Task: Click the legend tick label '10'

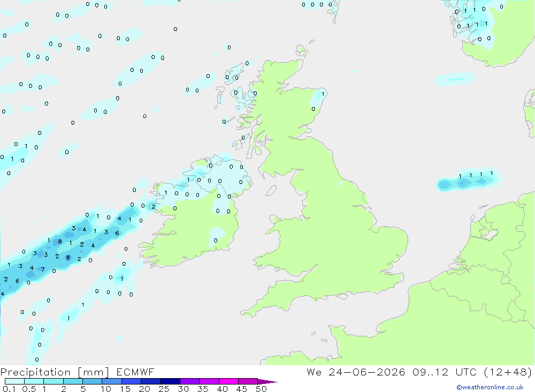Action: 106,389
